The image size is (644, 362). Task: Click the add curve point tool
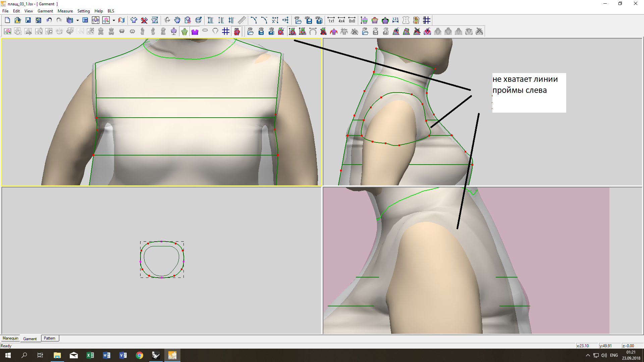(254, 20)
